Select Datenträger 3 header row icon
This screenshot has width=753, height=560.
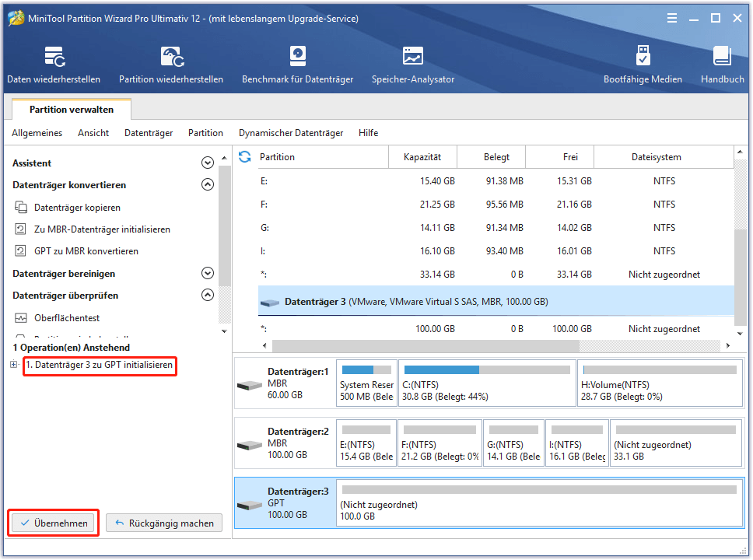click(x=270, y=303)
